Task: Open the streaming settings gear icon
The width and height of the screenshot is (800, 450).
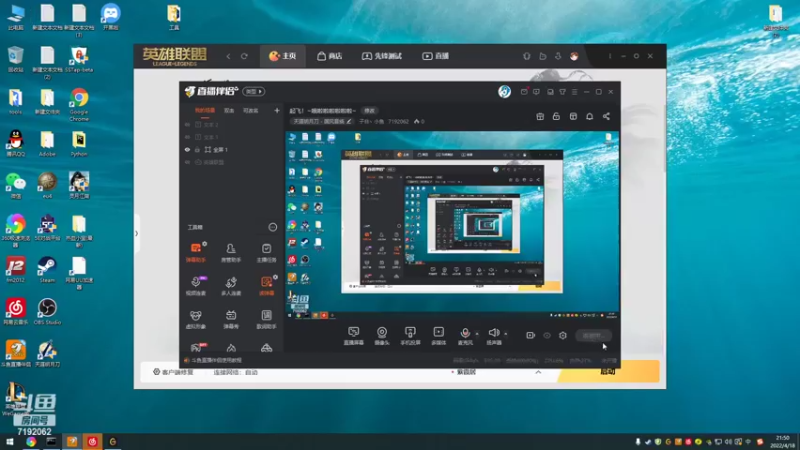Action: pyautogui.click(x=563, y=335)
